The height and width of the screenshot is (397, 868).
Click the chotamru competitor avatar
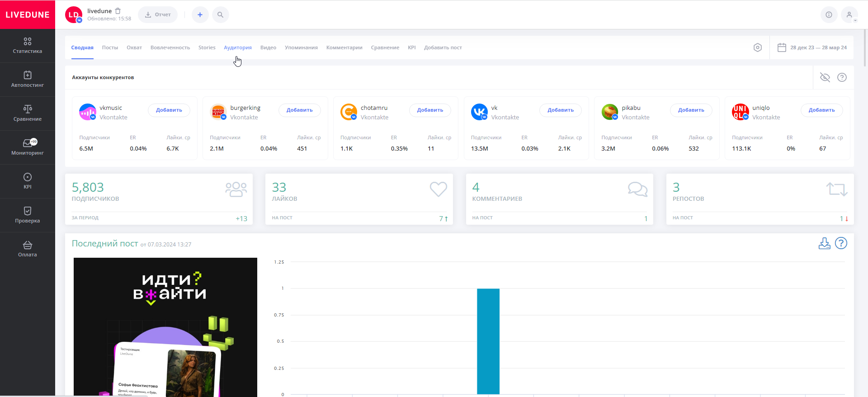[x=349, y=112]
